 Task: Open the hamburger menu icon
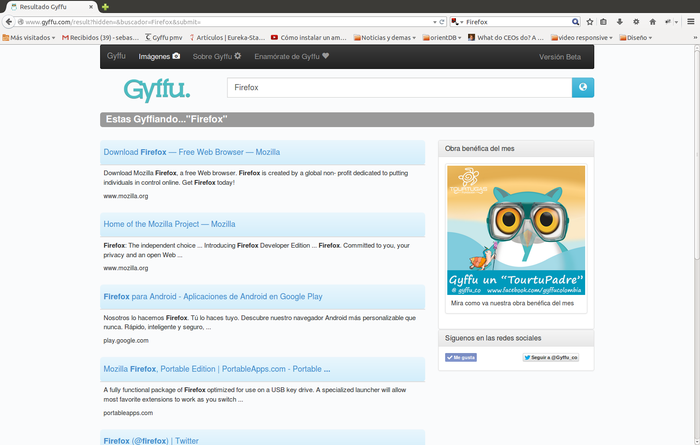(x=691, y=22)
